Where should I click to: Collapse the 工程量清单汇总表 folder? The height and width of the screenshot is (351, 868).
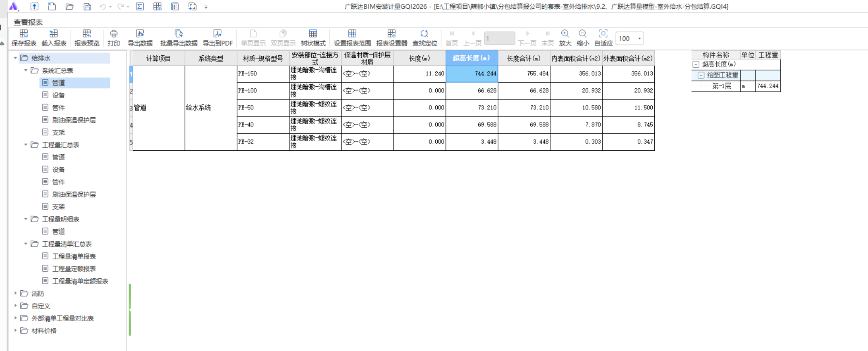point(26,244)
